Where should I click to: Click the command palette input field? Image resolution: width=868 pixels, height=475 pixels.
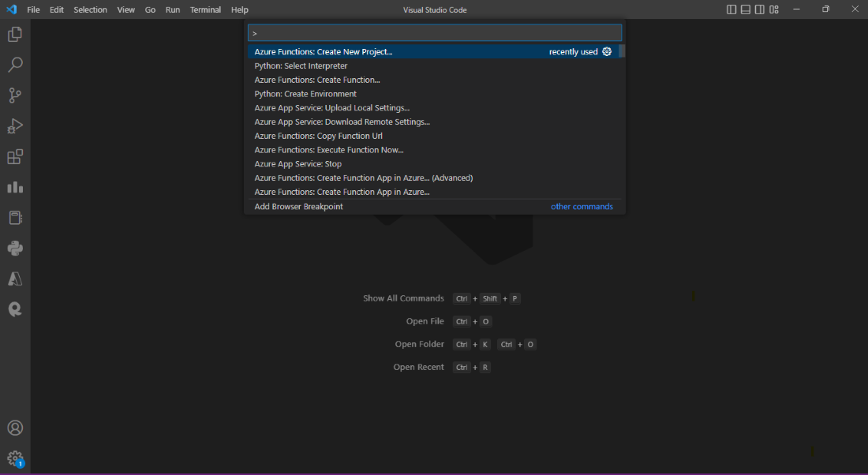click(435, 33)
